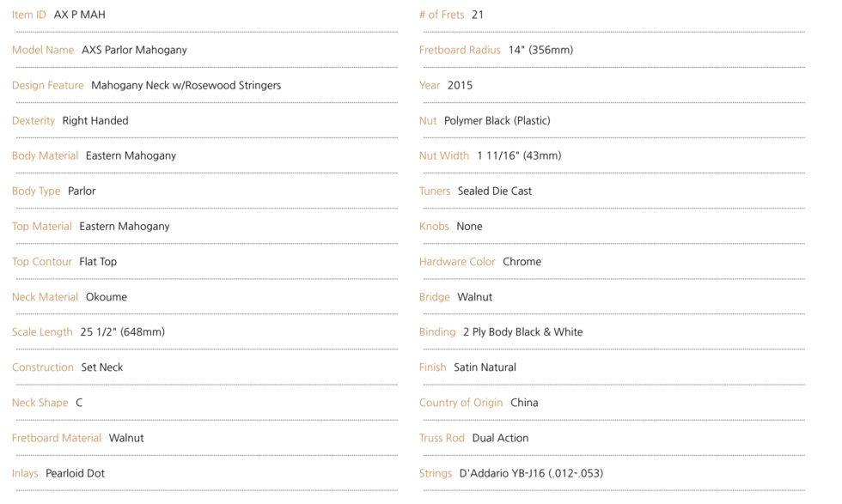Click the Top Contour label
This screenshot has height=504, width=842.
[x=42, y=262]
